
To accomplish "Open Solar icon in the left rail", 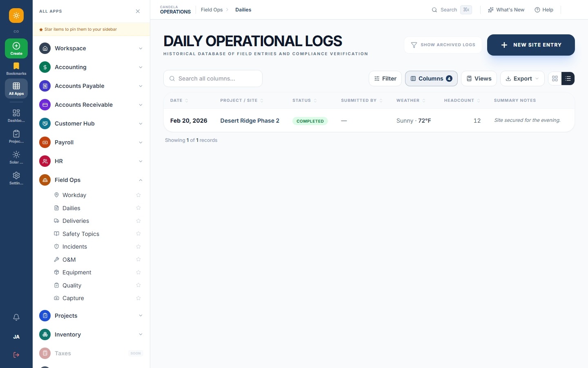I will coord(16,157).
